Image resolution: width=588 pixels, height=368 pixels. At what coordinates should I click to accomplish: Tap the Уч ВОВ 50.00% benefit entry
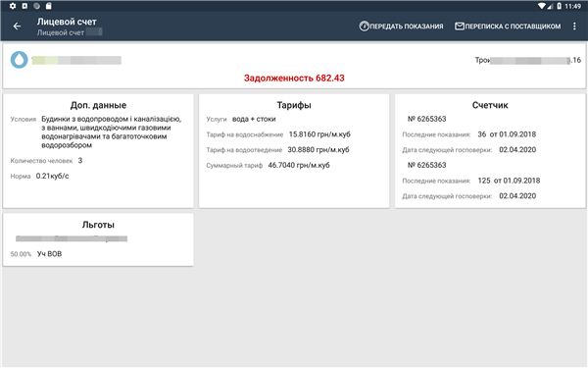[x=36, y=254]
